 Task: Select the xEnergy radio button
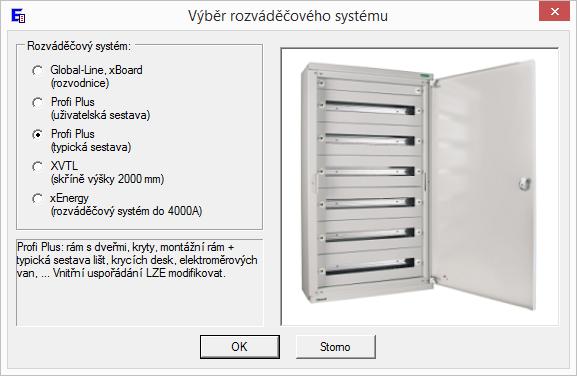(37, 199)
